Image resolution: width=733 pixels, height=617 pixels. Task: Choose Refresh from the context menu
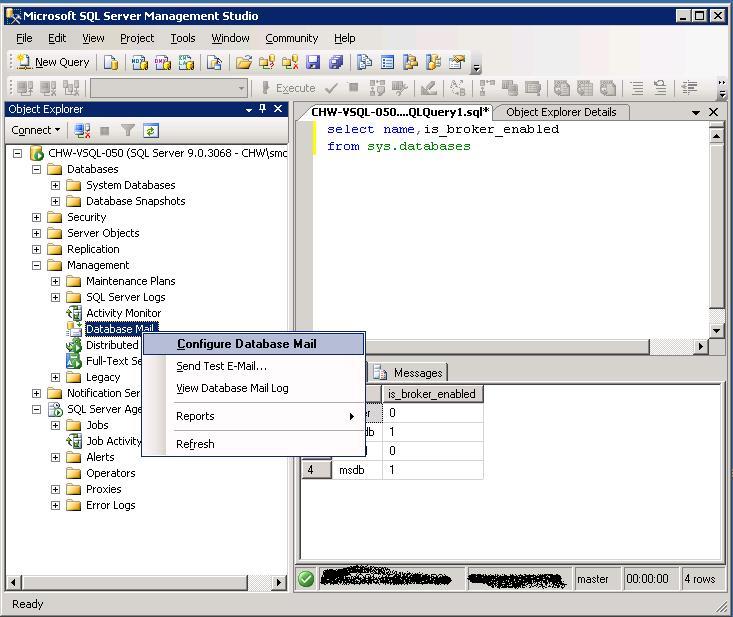pyautogui.click(x=253, y=444)
